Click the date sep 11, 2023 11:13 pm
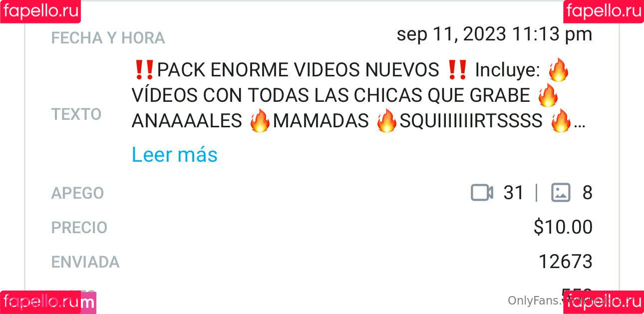This screenshot has width=644, height=314. [494, 34]
